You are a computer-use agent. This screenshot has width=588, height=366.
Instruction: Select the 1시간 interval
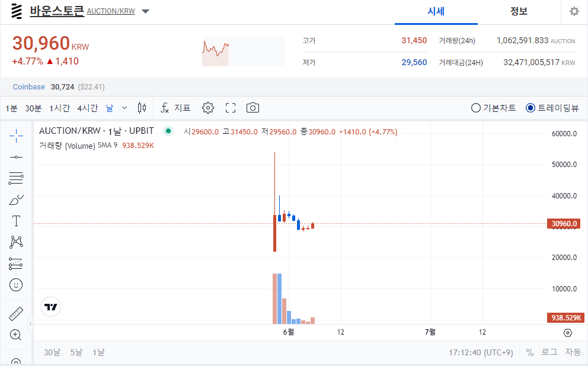[x=60, y=108]
